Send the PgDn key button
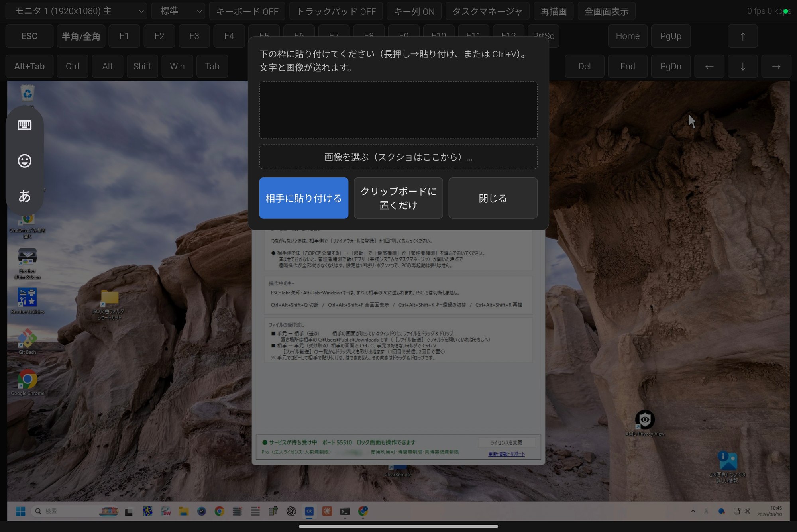The image size is (797, 532). pos(671,66)
